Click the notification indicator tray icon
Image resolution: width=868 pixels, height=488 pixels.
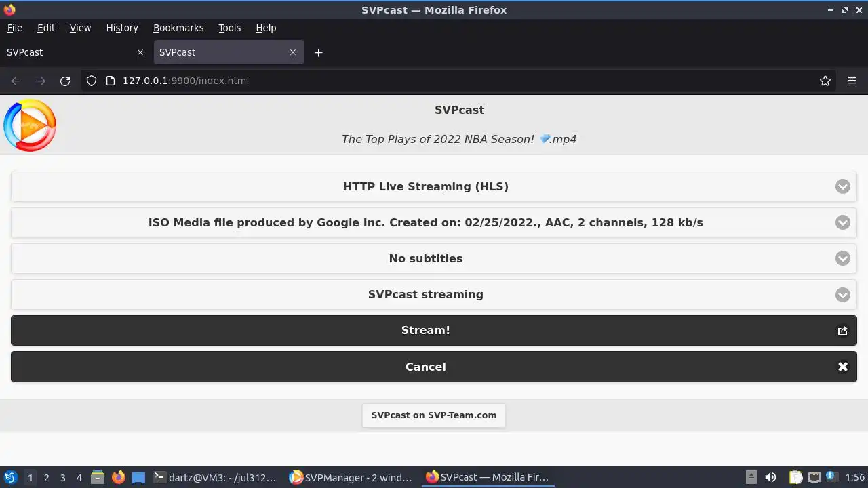tap(831, 477)
